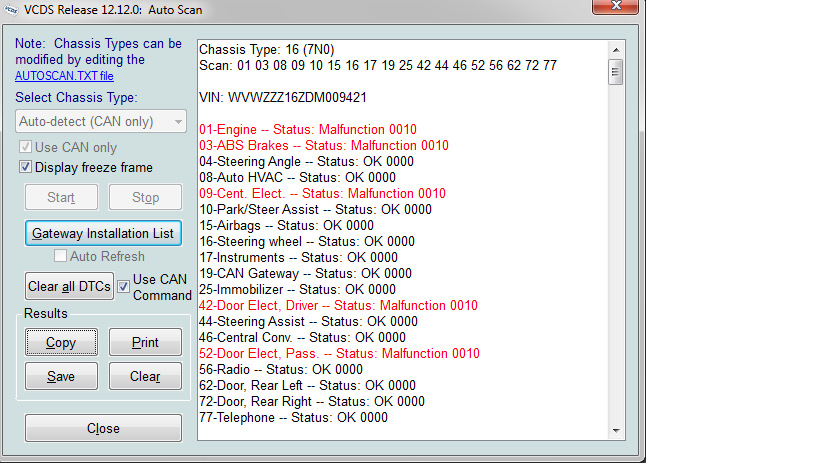
Task: Open the Select Chassis Type dropdown
Action: [x=101, y=121]
